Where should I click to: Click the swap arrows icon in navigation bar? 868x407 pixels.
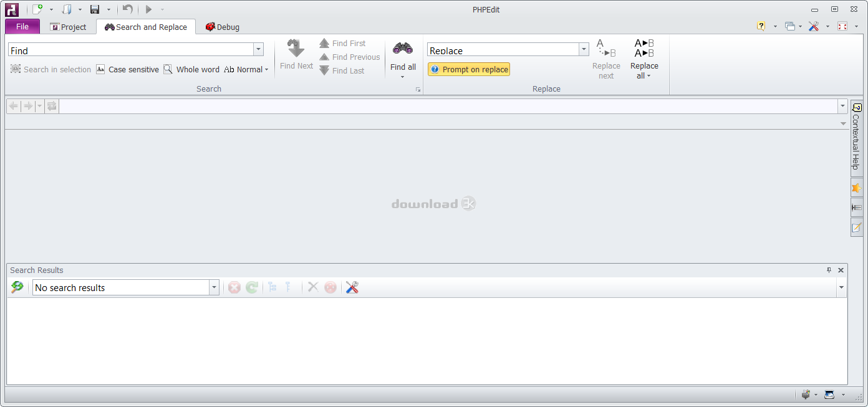pos(52,106)
